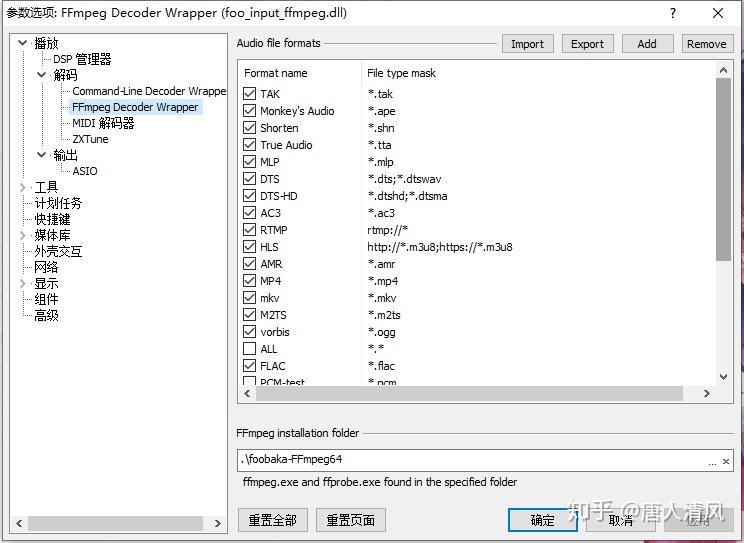Open 外壳交互 preferences page
This screenshot has width=744, height=543.
point(58,251)
